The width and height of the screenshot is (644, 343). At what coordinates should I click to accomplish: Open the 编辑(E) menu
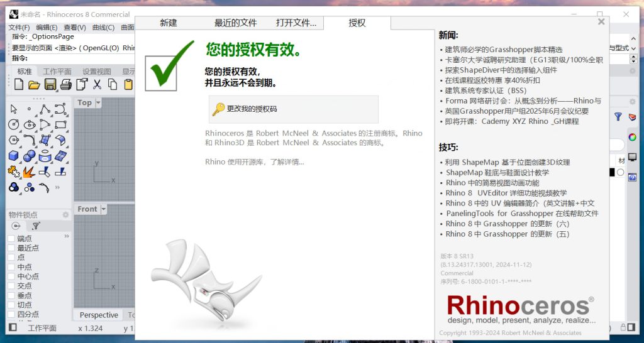tap(47, 28)
